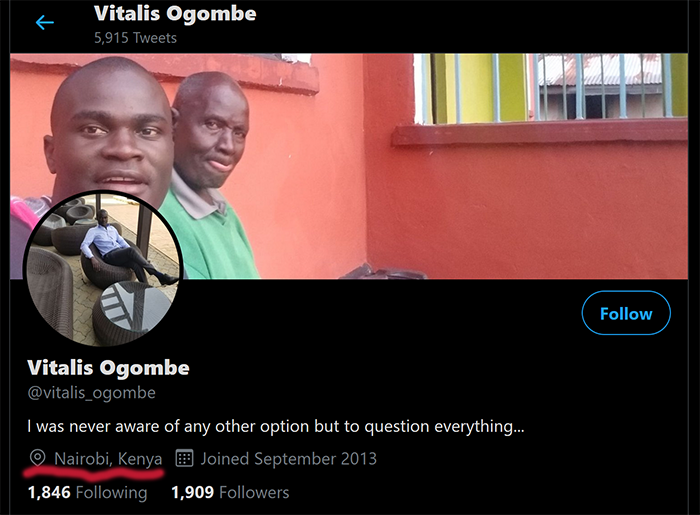Open the 1,846 Following list
This screenshot has height=515, width=700.
pyautogui.click(x=87, y=492)
